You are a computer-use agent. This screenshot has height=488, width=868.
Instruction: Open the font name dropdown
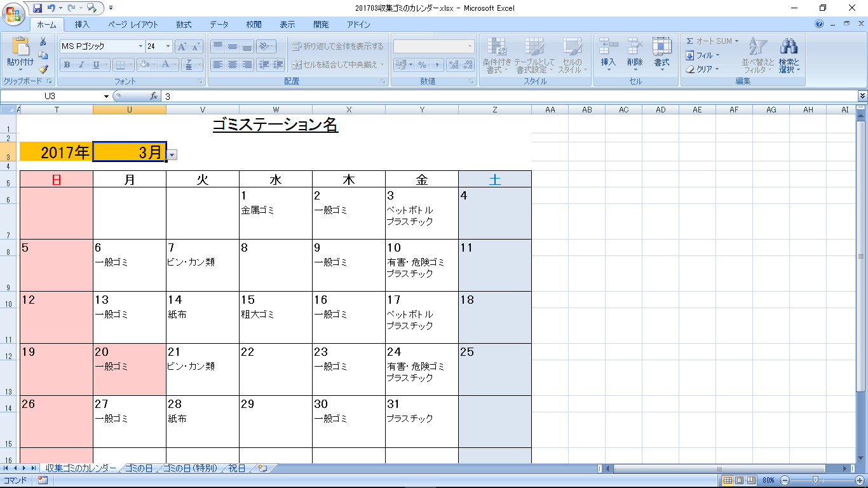[140, 46]
